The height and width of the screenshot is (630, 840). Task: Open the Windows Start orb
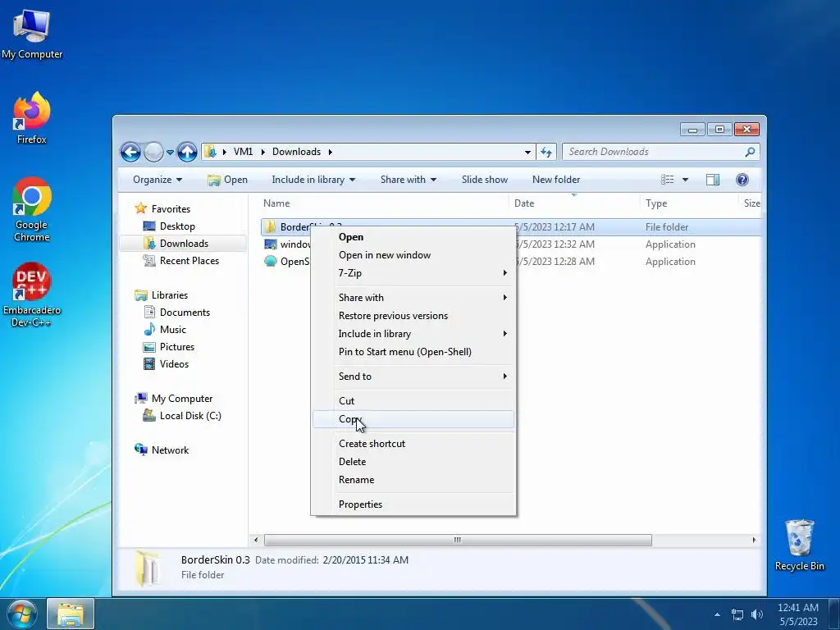pyautogui.click(x=22, y=614)
